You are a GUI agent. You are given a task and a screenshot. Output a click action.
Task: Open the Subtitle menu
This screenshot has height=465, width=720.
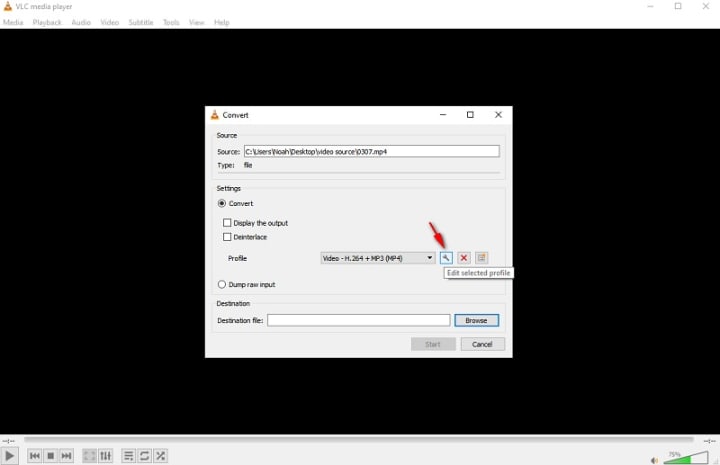[x=141, y=22]
